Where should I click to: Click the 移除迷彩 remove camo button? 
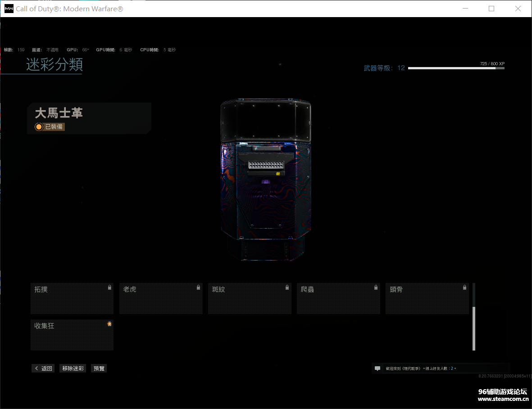pyautogui.click(x=72, y=368)
